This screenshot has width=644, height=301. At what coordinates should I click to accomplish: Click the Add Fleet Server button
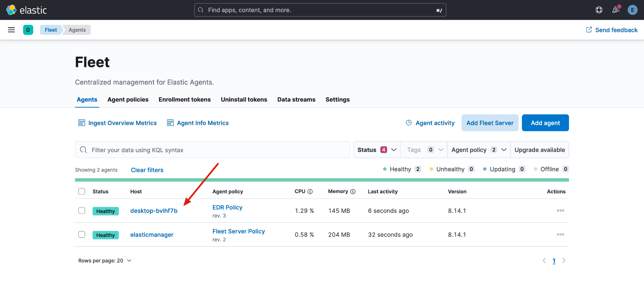pos(490,123)
